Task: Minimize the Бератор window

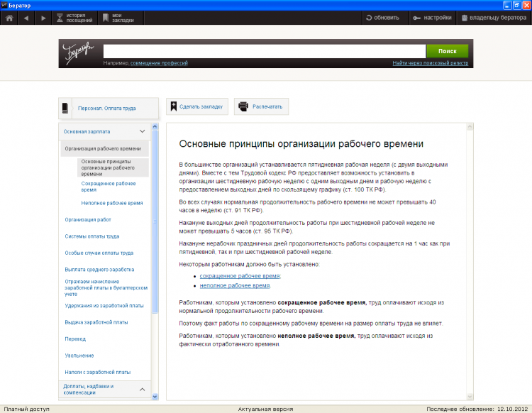Action: [507, 5]
